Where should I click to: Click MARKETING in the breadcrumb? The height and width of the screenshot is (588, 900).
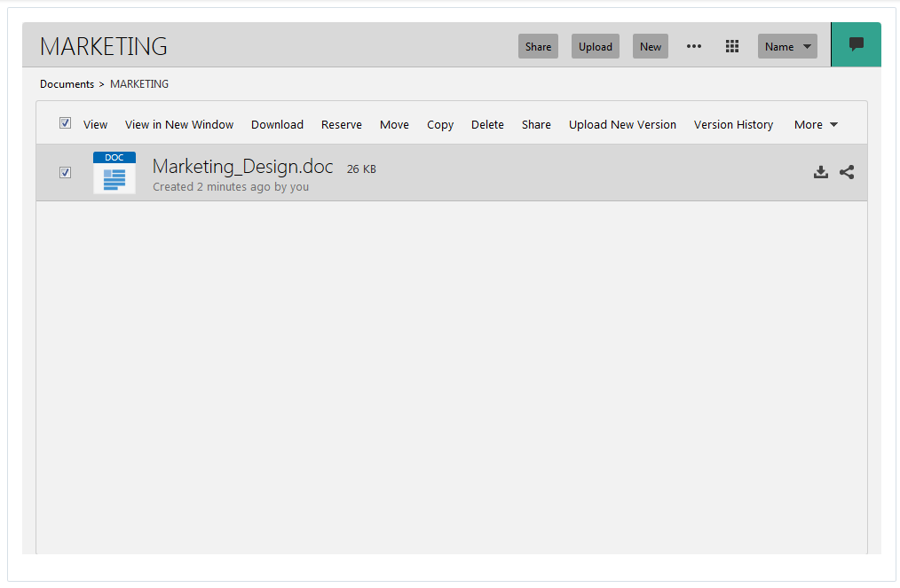point(139,83)
